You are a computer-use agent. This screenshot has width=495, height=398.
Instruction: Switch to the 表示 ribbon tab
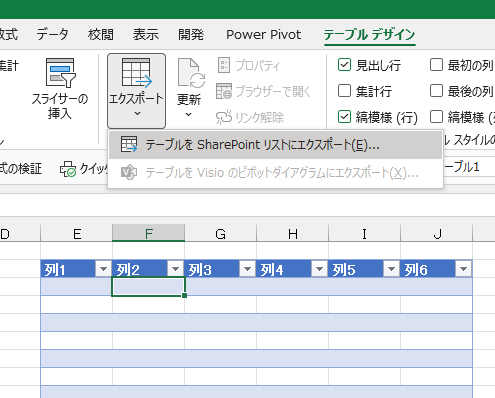coord(146,34)
